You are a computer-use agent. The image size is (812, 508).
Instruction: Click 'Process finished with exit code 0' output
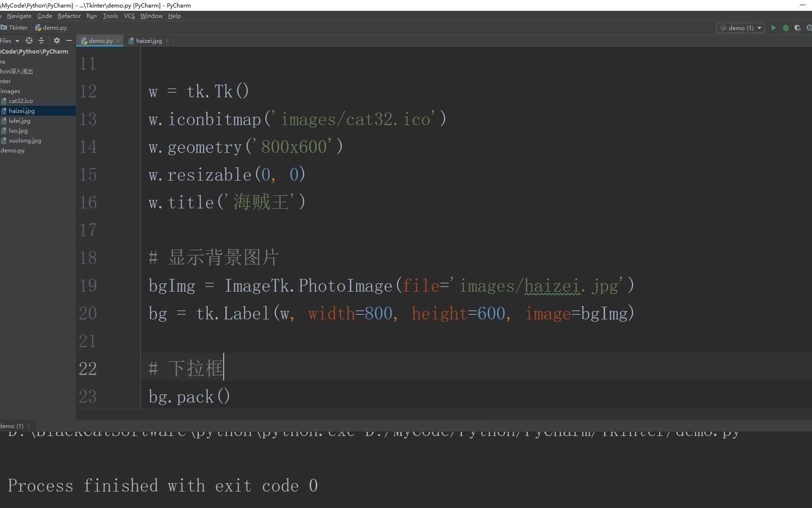point(163,485)
